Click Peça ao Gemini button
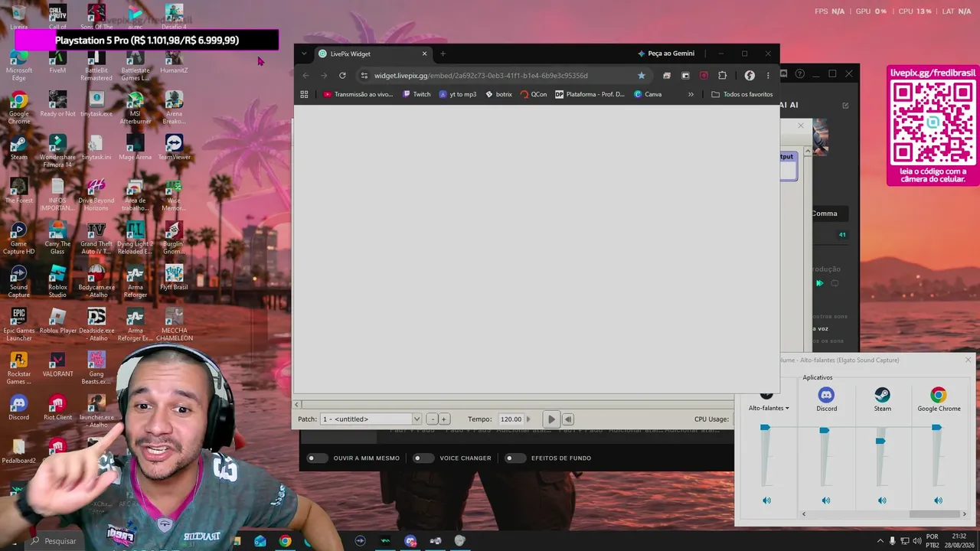The height and width of the screenshot is (551, 980). point(665,54)
